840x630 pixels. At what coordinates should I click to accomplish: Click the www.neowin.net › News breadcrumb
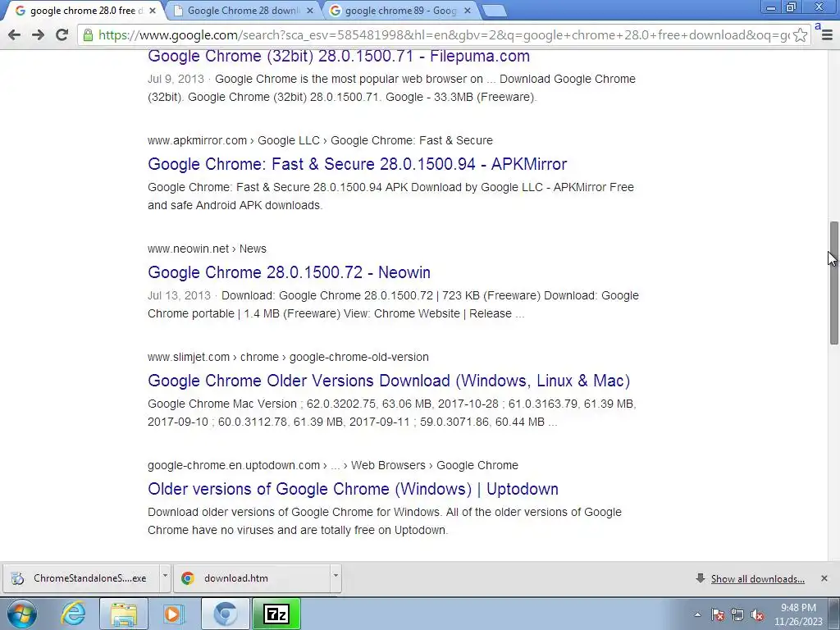207,249
